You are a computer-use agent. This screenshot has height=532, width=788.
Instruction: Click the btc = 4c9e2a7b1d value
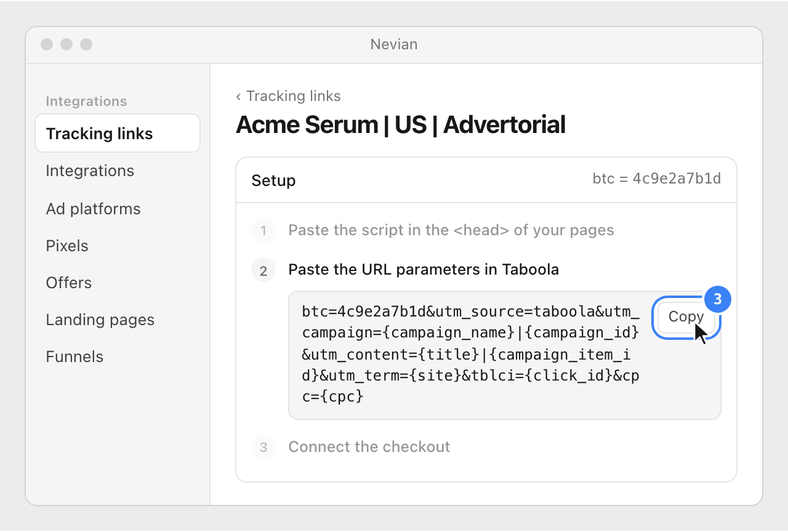click(x=657, y=179)
